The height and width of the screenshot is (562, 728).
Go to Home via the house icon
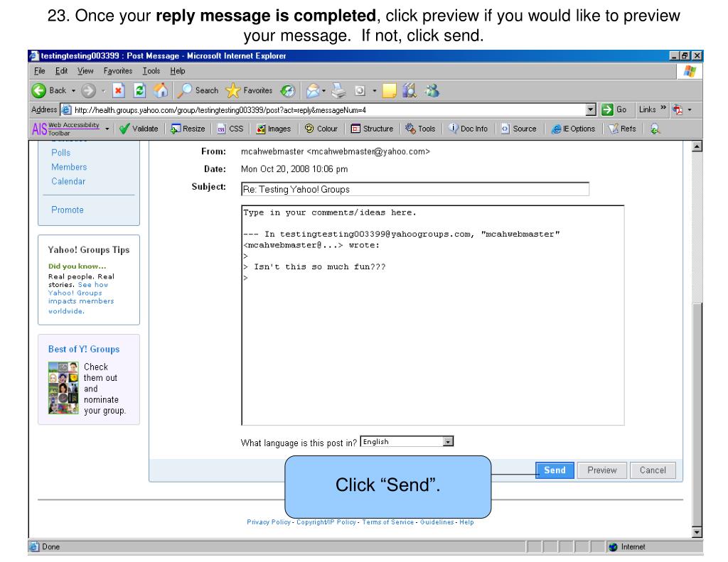click(161, 90)
